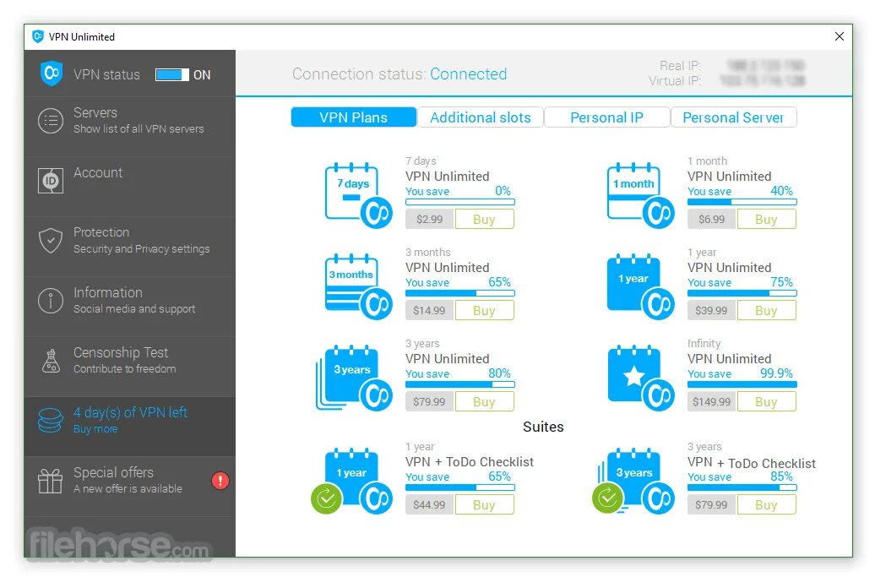Buy the 1 year ToDo Checklist suite
Viewport: 875px width, 588px height.
(x=485, y=505)
